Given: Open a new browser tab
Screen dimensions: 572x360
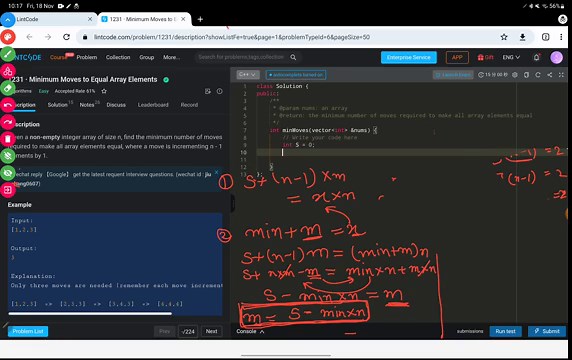Looking at the screenshot, I should [200, 19].
